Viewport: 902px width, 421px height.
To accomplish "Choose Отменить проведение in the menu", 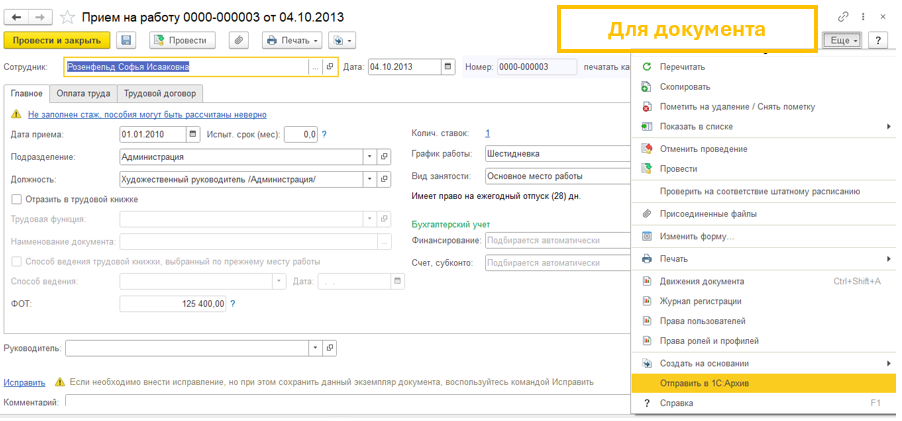I will pyautogui.click(x=764, y=149).
